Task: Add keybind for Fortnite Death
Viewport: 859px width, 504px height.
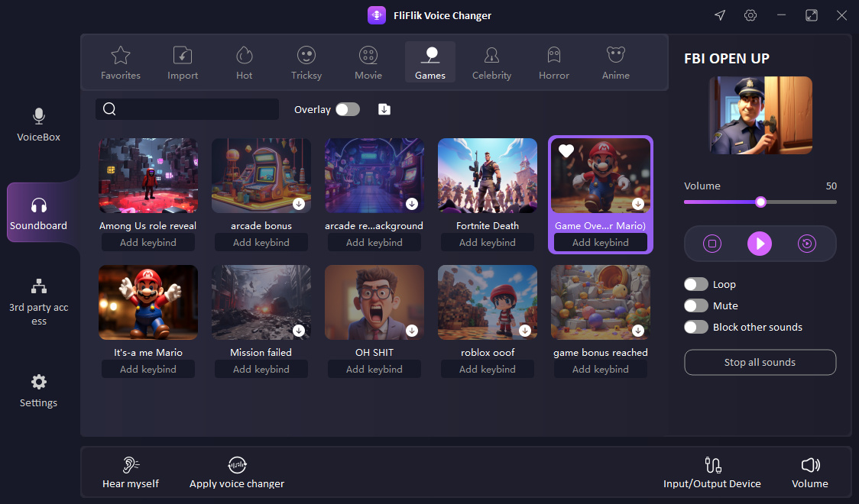Action: point(487,242)
